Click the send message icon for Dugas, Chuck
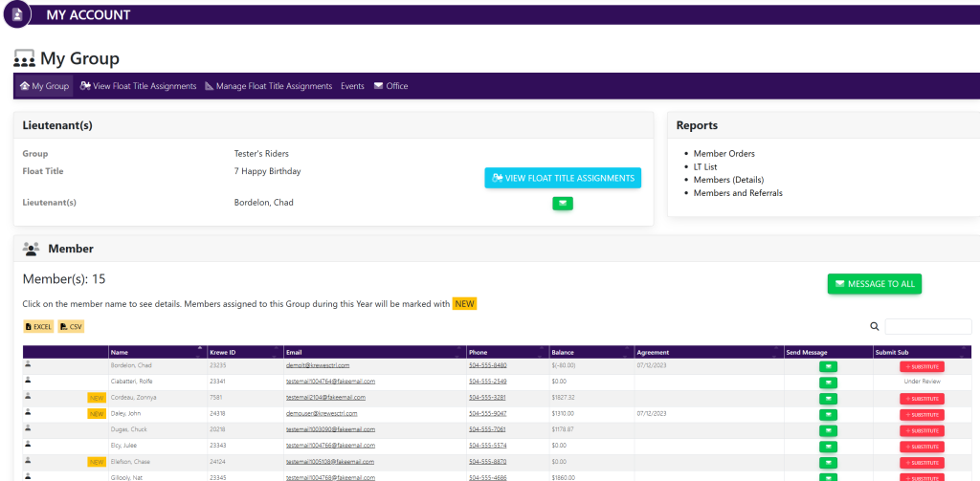 pos(829,430)
